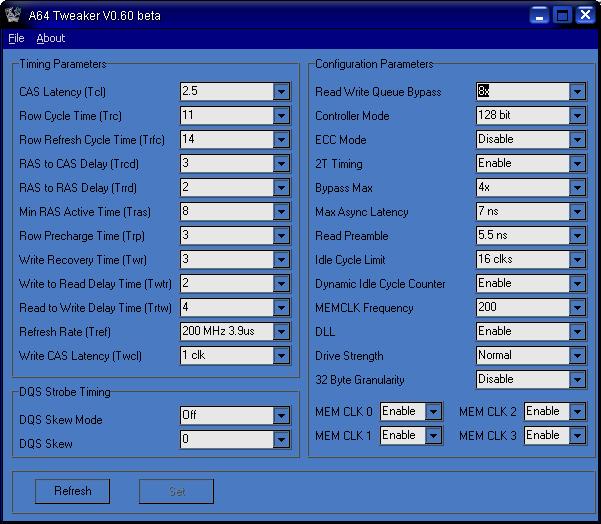
Task: Open Min RAS Active Time (Tras) dropdown
Action: [281, 212]
